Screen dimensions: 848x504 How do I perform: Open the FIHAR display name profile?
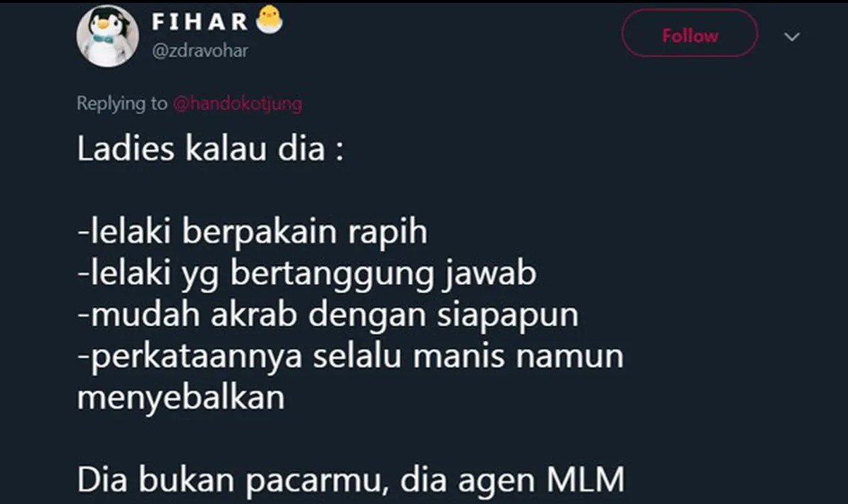200,21
